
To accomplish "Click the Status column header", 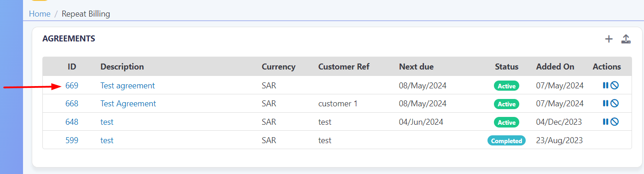I will [x=507, y=67].
